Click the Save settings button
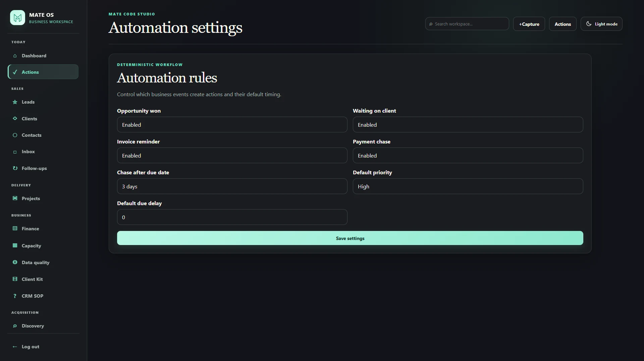 click(x=350, y=238)
